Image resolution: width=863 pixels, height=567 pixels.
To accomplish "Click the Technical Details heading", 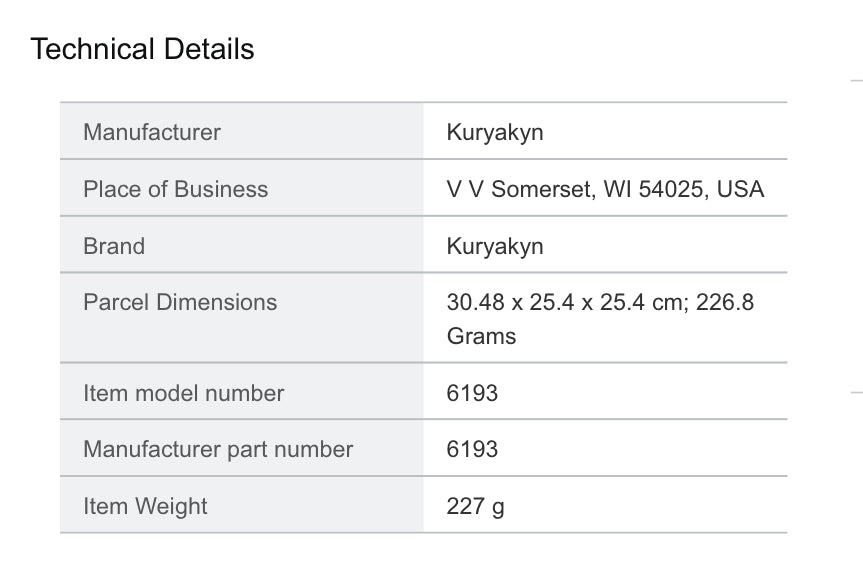I will [143, 49].
